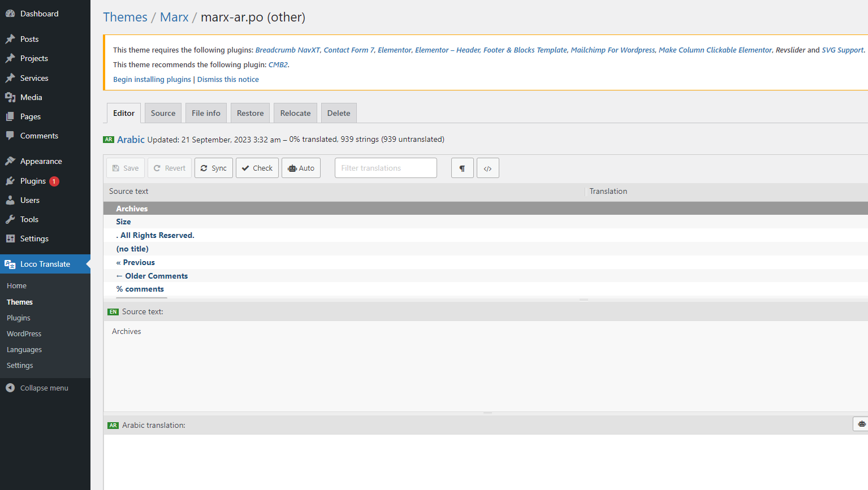Click the Sync button in toolbar
Screen dimensions: 868x490
click(x=213, y=168)
